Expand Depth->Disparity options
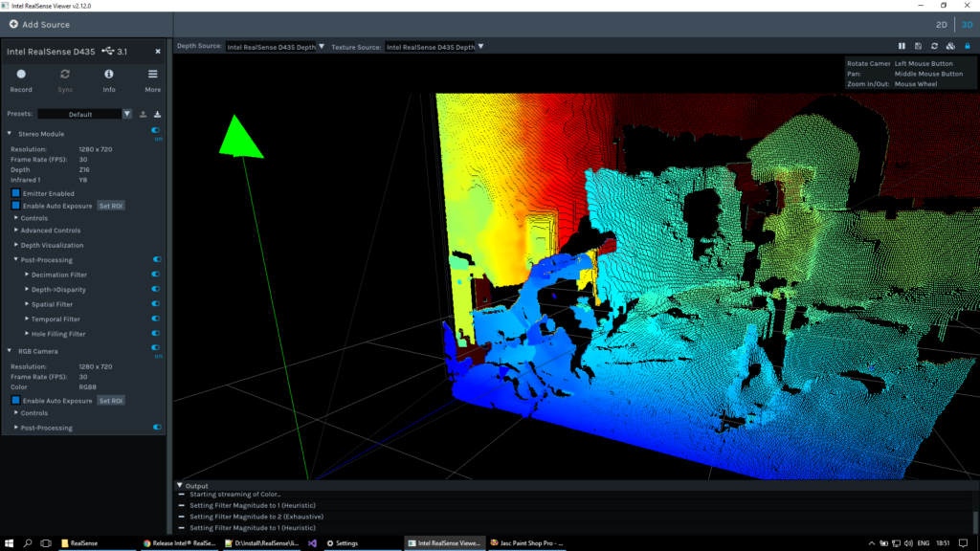This screenshot has width=980, height=551. (x=27, y=289)
